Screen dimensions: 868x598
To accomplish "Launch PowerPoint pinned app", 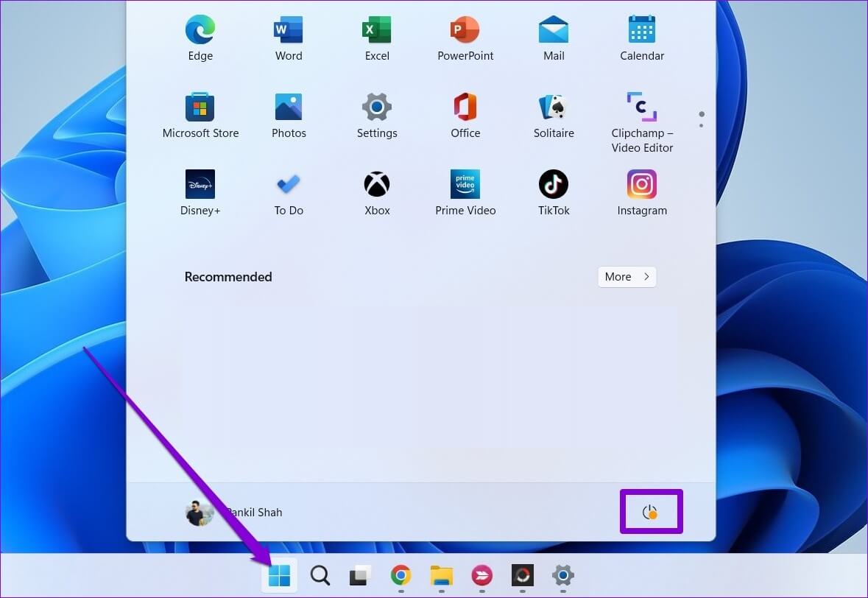I will click(x=465, y=38).
